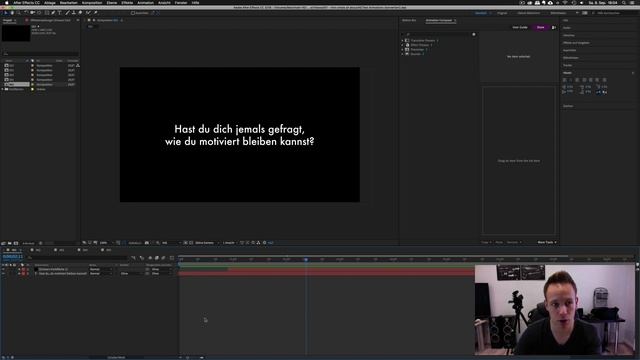
Task: Select the Roto Brush tool
Action: pyautogui.click(x=88, y=13)
